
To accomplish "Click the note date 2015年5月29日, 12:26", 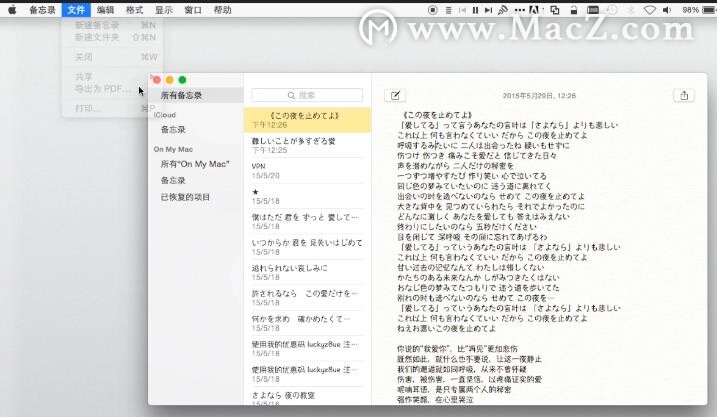I will 539,96.
